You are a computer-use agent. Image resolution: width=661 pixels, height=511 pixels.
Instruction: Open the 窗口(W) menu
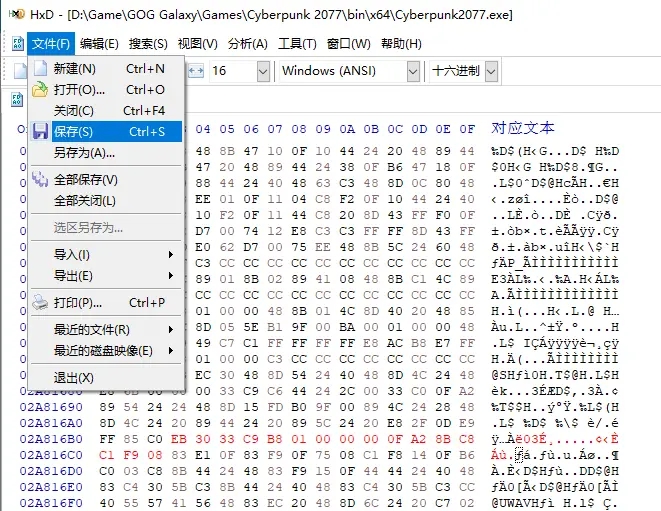349,43
